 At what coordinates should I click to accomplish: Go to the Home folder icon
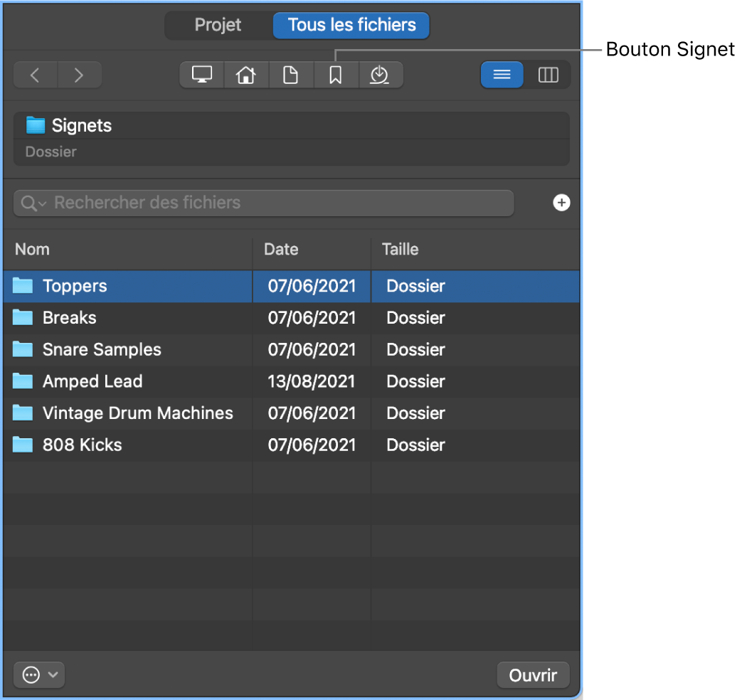pos(246,75)
